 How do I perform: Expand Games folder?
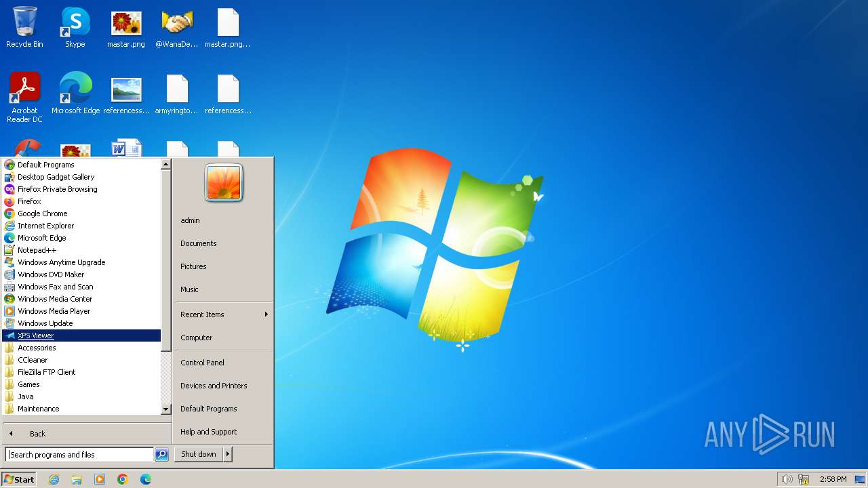click(x=81, y=384)
